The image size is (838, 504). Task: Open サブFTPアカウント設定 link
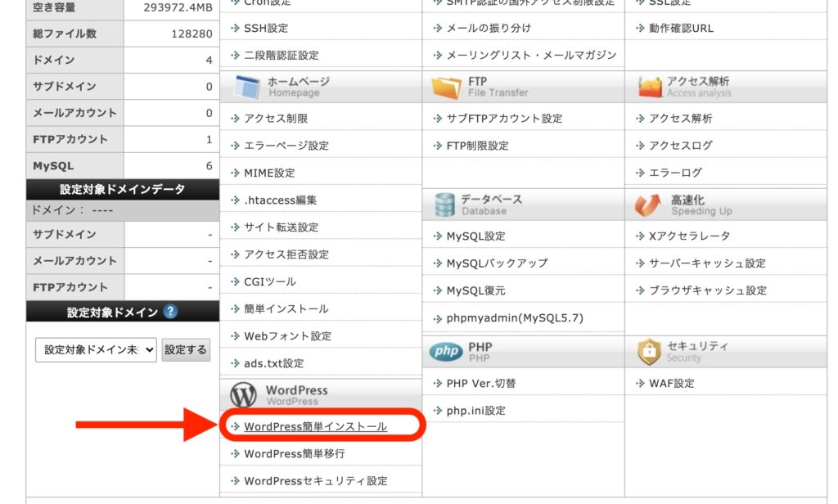(504, 119)
